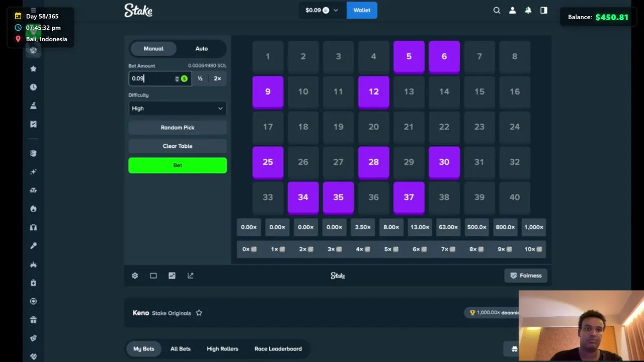Screen dimensions: 644x362
Task: Click the 4× hits indicator
Action: [x=363, y=249]
